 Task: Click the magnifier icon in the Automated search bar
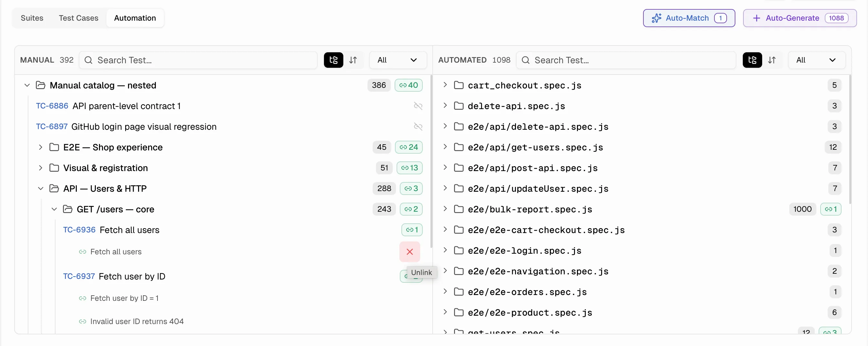click(x=526, y=60)
